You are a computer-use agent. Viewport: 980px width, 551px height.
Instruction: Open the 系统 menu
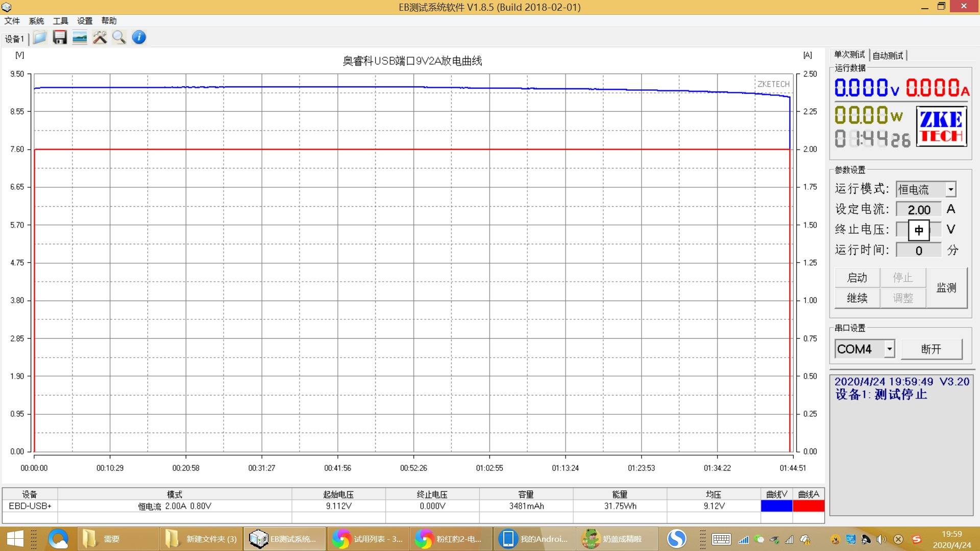click(x=36, y=21)
